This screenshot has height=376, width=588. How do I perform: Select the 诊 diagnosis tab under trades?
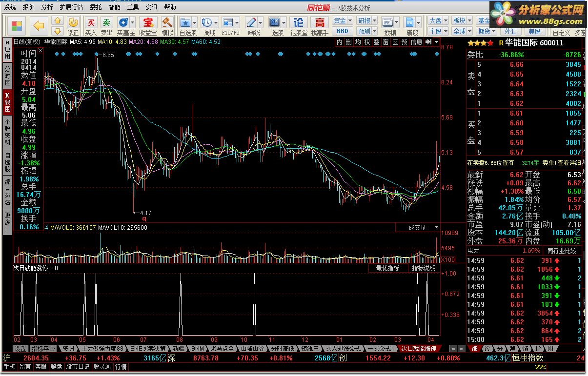[487, 349]
